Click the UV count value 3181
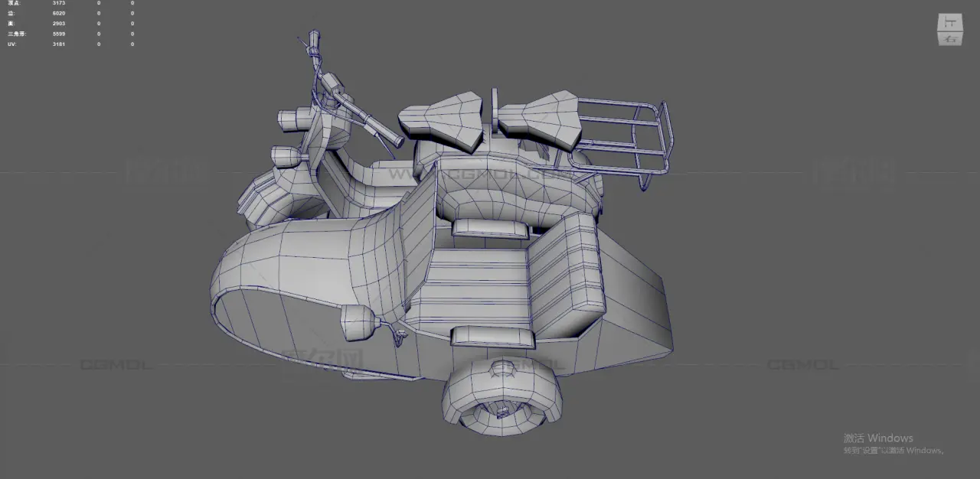The height and width of the screenshot is (479, 980). pos(59,44)
